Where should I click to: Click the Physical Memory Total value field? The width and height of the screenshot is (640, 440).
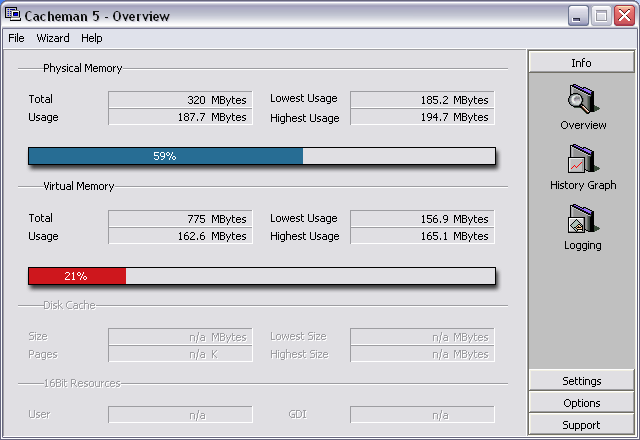tap(178, 99)
